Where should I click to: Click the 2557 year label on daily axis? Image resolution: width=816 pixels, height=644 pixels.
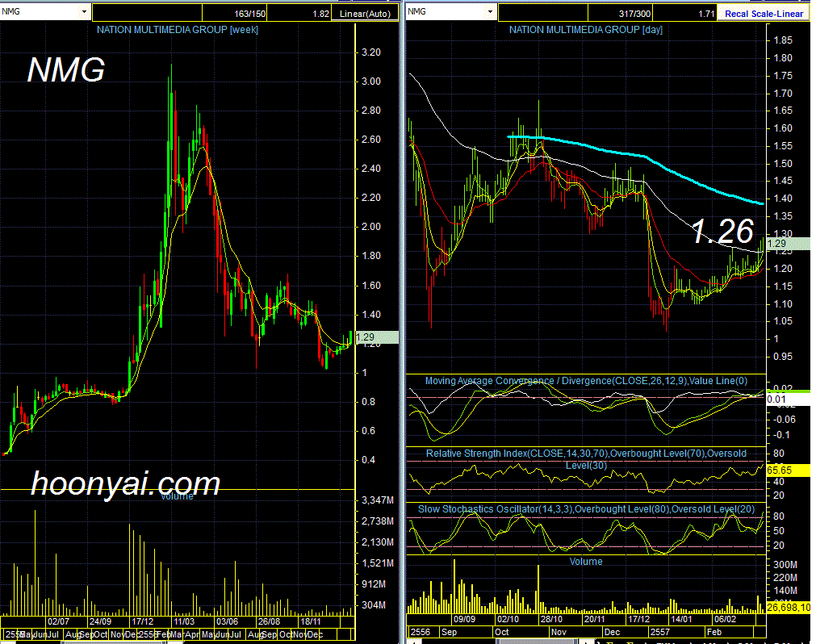pos(660,632)
